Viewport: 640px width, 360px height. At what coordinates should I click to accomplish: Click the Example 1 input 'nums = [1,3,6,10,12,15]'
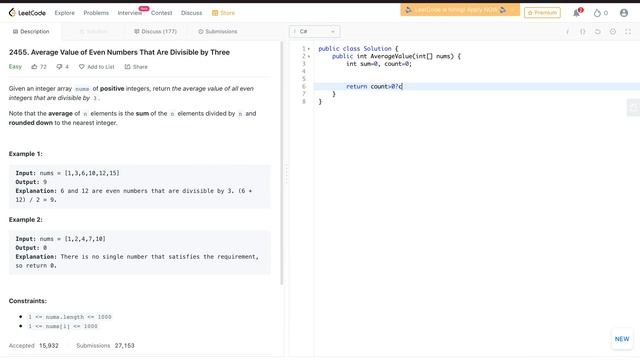80,173
